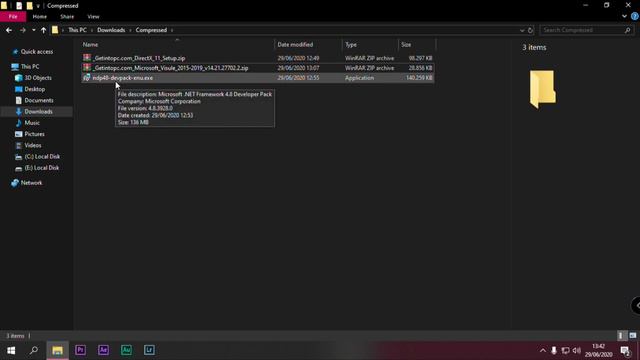This screenshot has height=360, width=640.
Task: Expand the ribbon with chevron
Action: 624,16
